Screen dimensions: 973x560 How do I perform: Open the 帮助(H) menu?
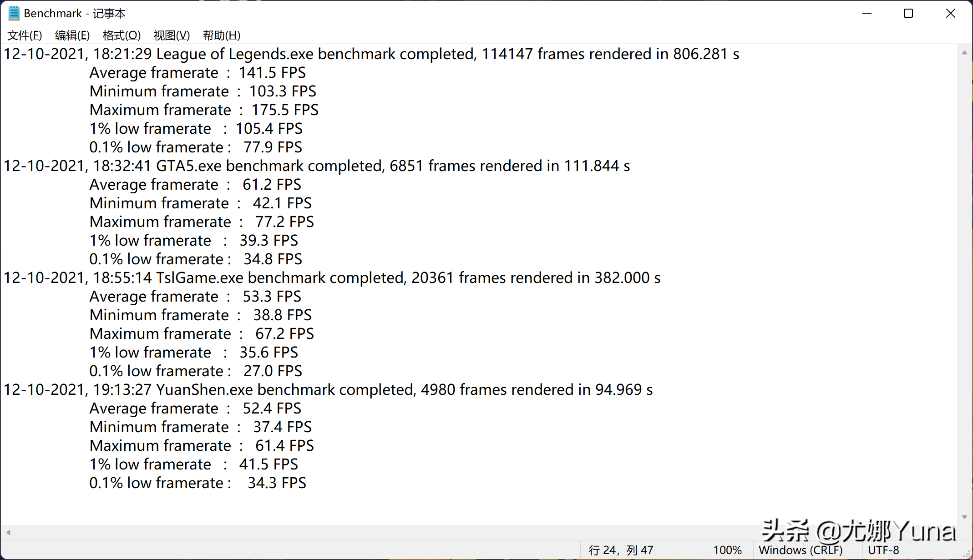click(x=222, y=35)
